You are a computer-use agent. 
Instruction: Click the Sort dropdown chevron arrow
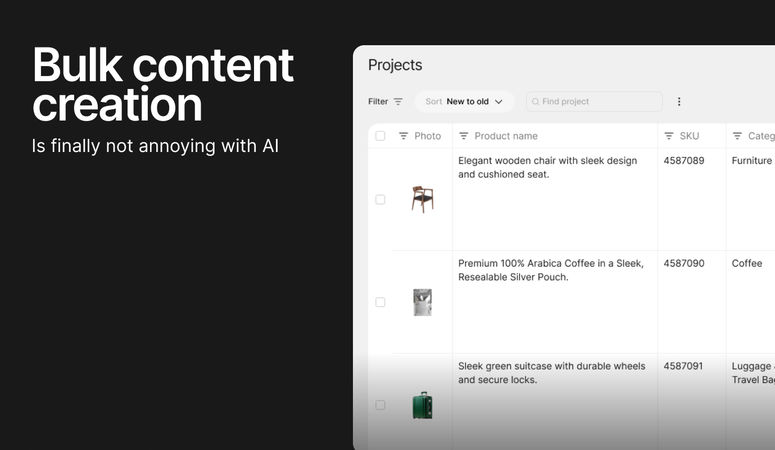tap(499, 102)
